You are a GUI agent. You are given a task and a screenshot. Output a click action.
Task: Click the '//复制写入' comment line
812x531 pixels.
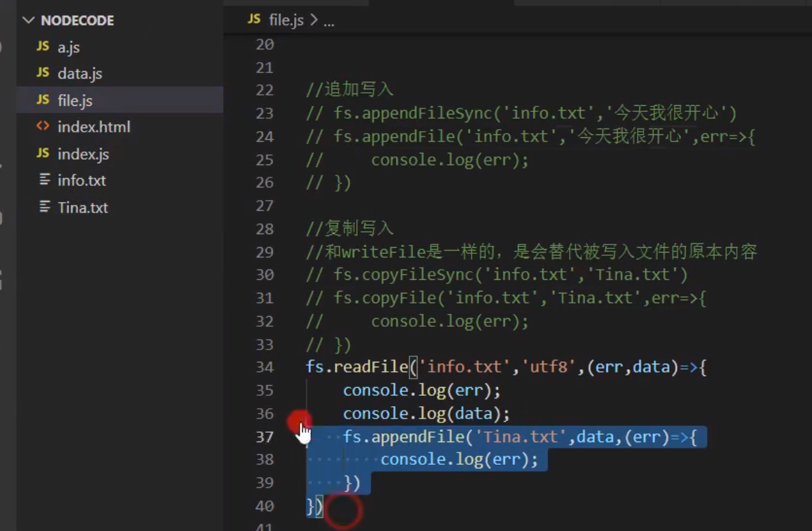tap(349, 229)
